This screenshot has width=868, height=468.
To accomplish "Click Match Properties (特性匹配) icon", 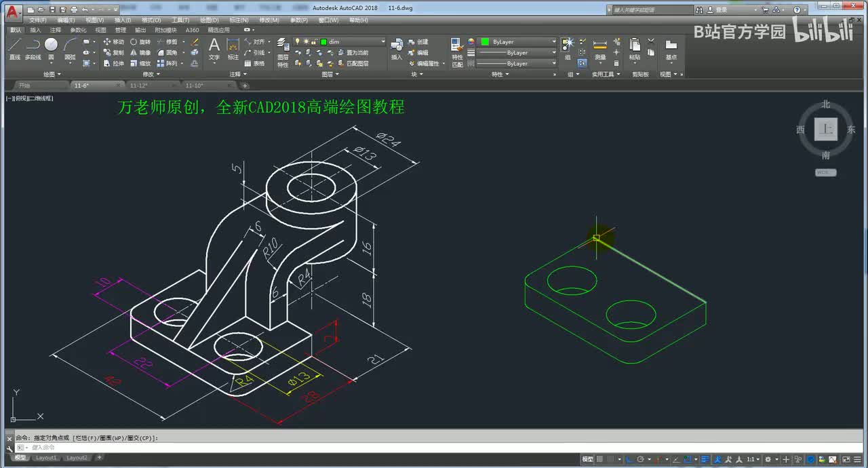I will (x=458, y=52).
